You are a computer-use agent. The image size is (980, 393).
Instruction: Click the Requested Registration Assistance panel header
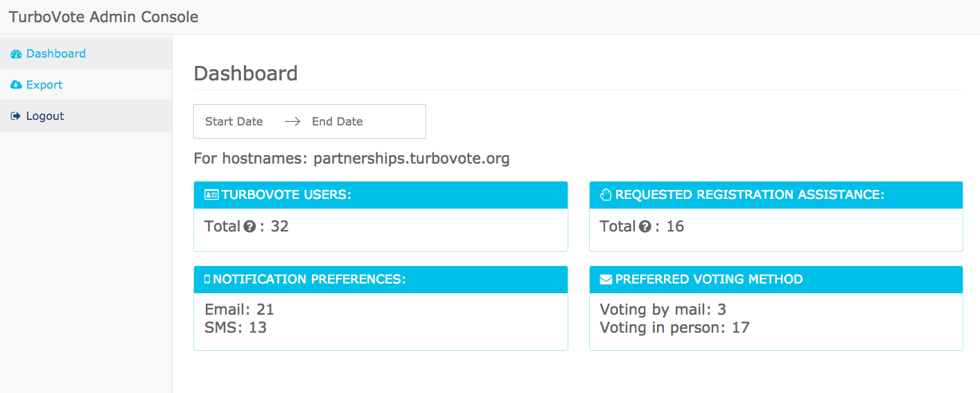click(x=776, y=195)
